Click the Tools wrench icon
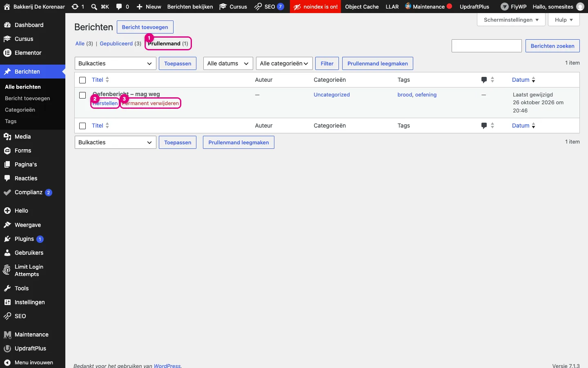The image size is (588, 368). (x=7, y=288)
